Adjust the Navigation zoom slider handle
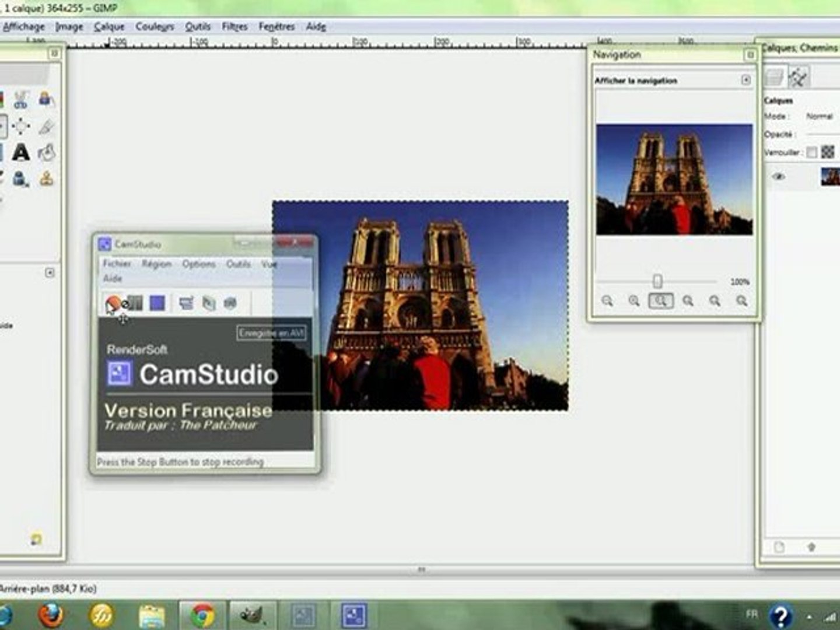Image resolution: width=840 pixels, height=630 pixels. pos(657,281)
